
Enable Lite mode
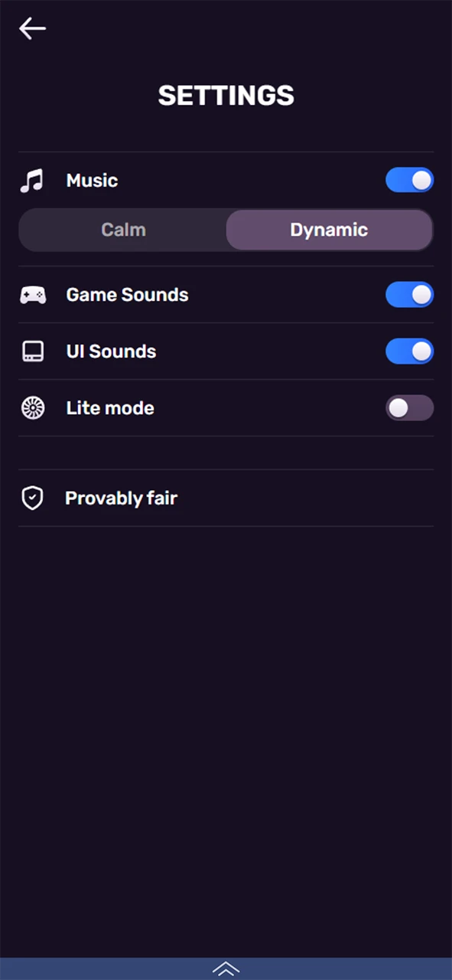pos(410,407)
